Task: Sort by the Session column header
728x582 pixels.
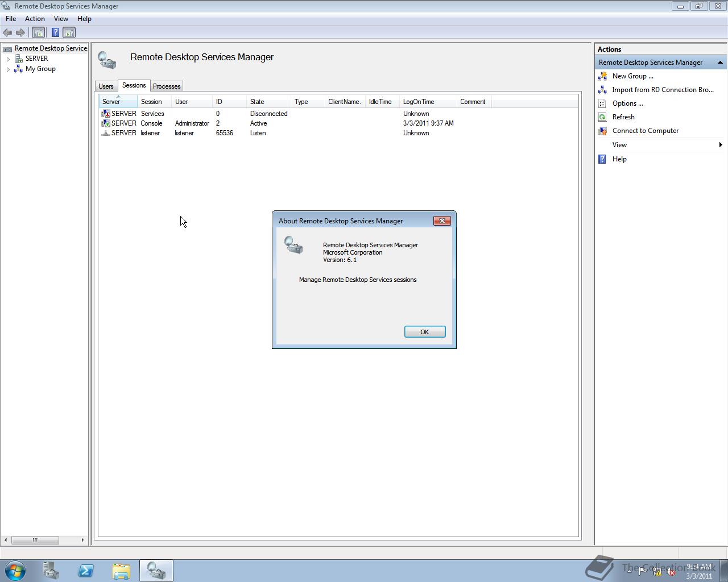Action: click(x=155, y=102)
